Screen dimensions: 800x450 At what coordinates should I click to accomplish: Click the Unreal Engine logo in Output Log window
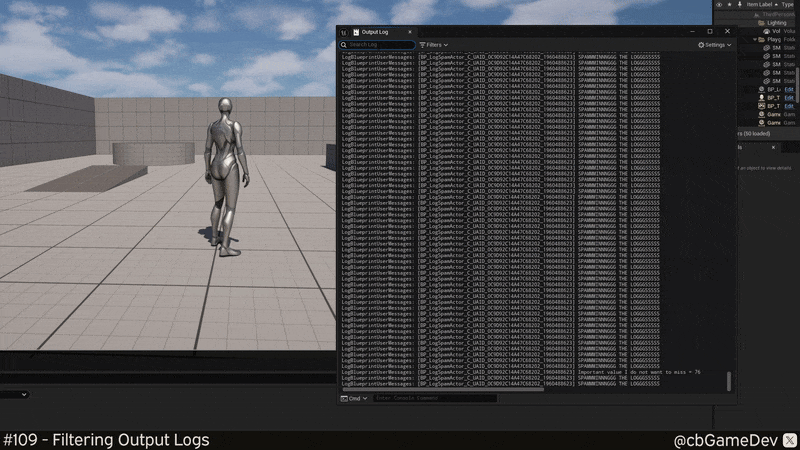coord(344,32)
